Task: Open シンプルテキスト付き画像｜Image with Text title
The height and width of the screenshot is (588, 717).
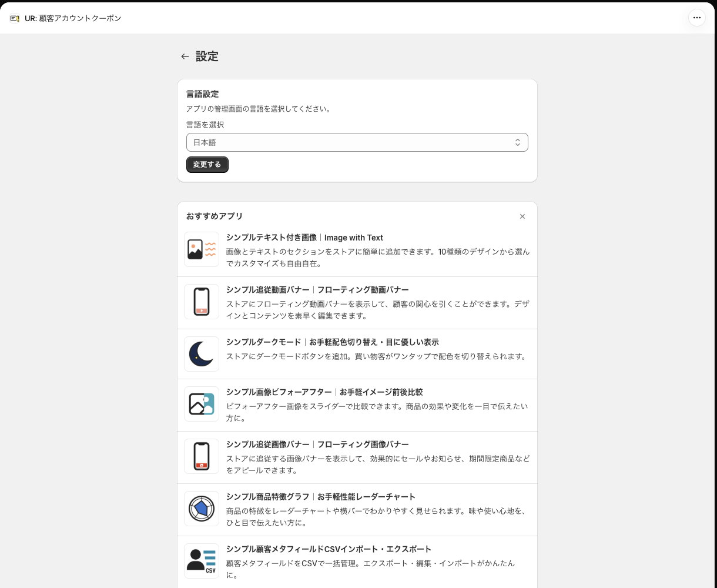Action: tap(304, 238)
